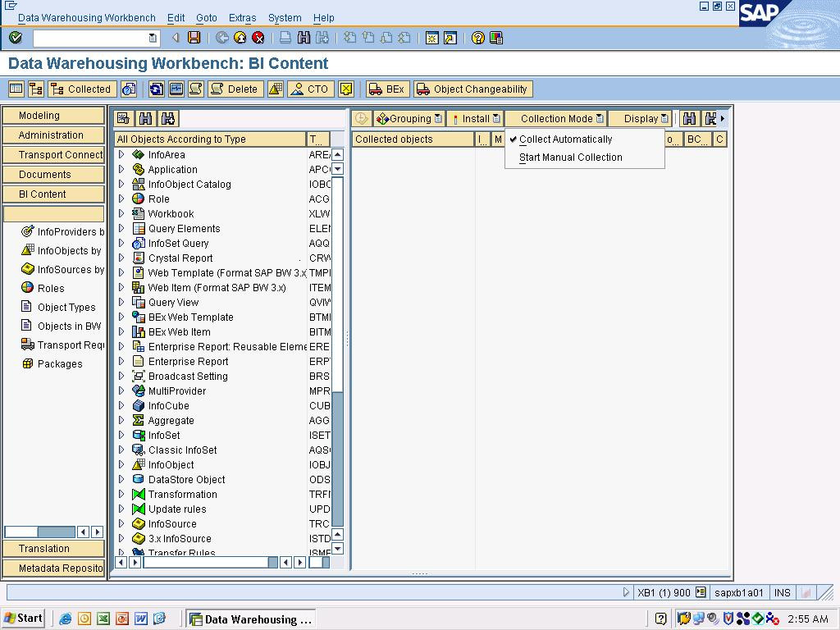Viewport: 840px width, 630px height.
Task: Click the yellow Exit up-arrow icon
Action: (x=240, y=38)
